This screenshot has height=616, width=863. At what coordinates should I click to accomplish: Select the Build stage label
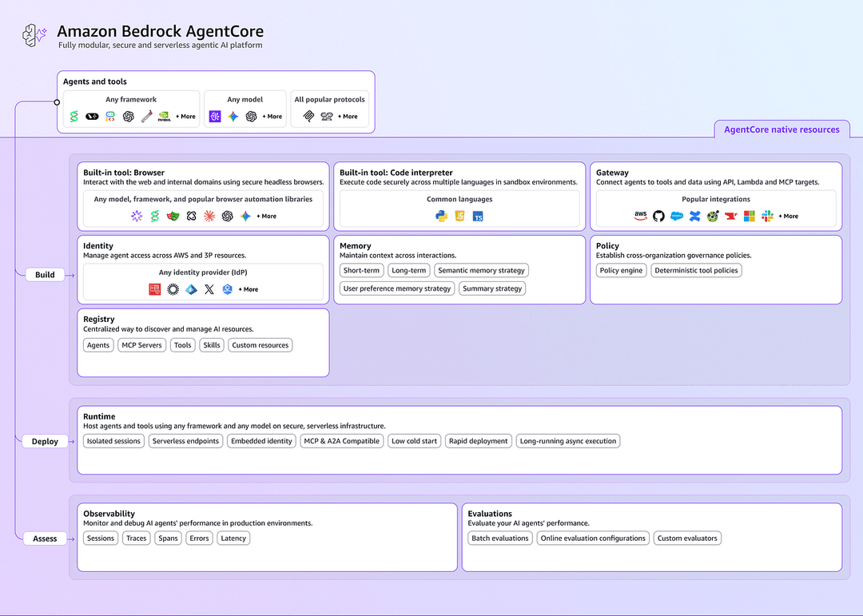click(x=45, y=275)
